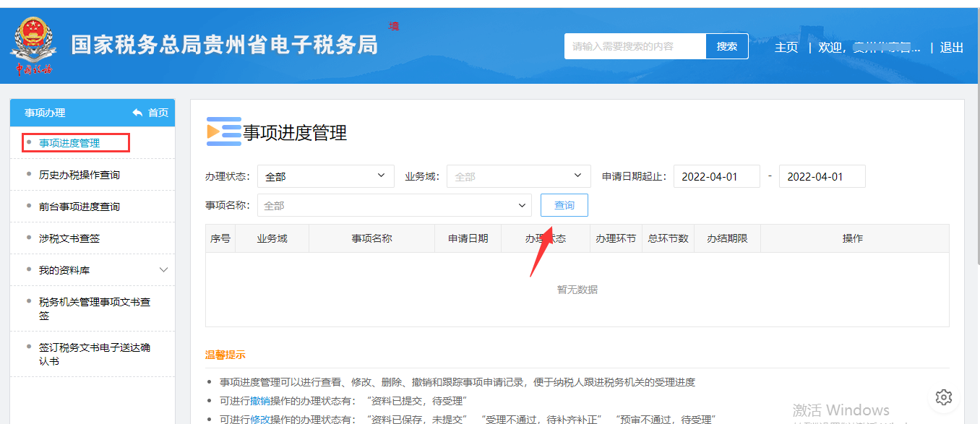Click the 退出 logout link
This screenshot has height=424, width=980.
[x=951, y=47]
